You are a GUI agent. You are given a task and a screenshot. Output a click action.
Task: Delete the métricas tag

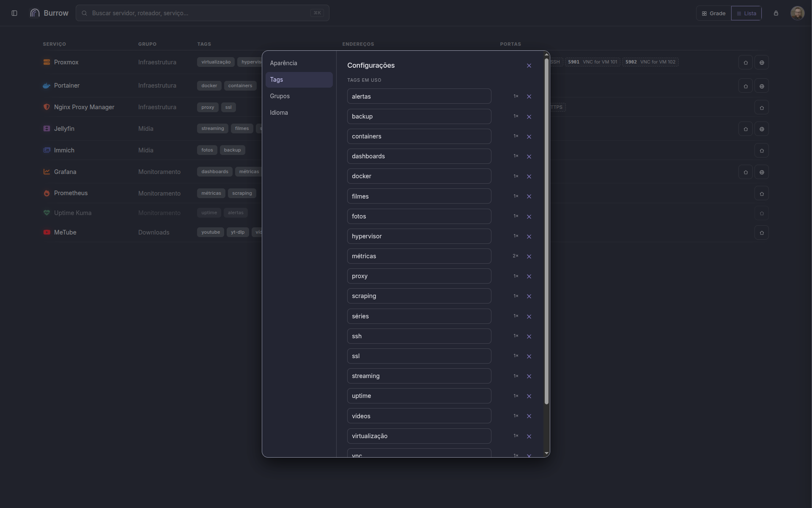point(529,257)
